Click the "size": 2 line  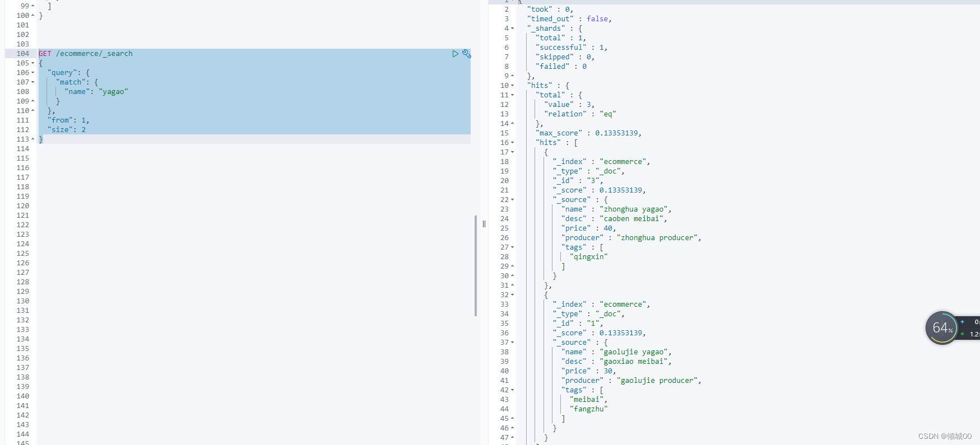pyautogui.click(x=67, y=130)
